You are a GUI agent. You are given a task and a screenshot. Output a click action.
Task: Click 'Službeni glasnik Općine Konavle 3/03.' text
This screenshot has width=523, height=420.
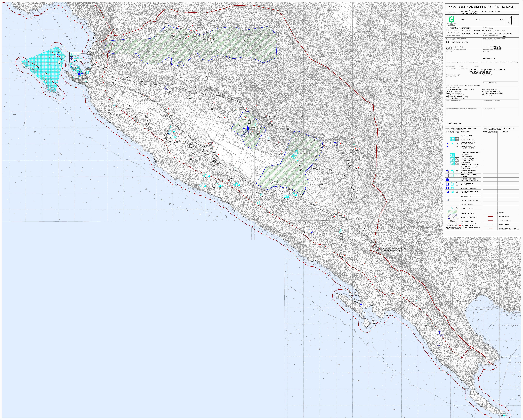point(457,42)
